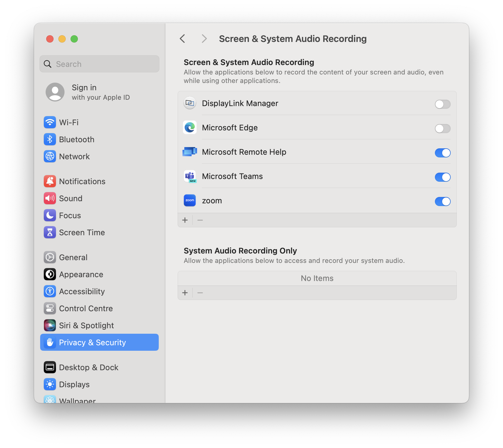Go forward with the right chevron
Viewport: 503px width, 448px height.
[204, 39]
